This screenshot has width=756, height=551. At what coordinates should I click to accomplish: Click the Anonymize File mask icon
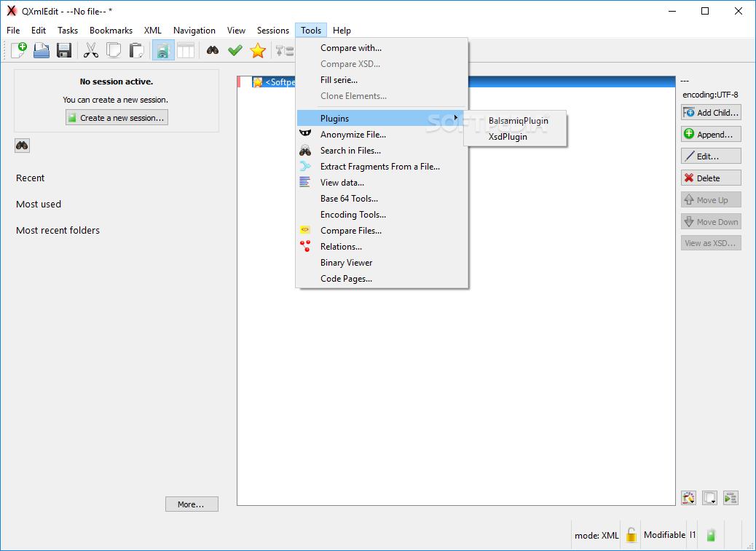click(305, 133)
